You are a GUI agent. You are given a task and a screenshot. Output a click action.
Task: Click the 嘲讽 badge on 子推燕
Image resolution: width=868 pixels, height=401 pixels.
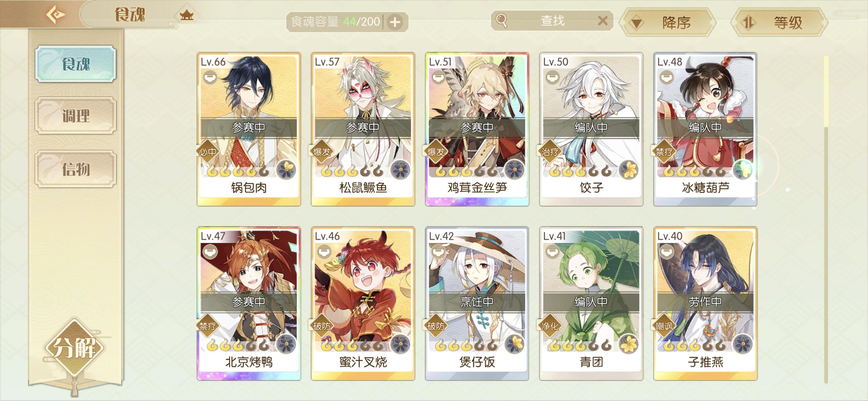click(664, 326)
